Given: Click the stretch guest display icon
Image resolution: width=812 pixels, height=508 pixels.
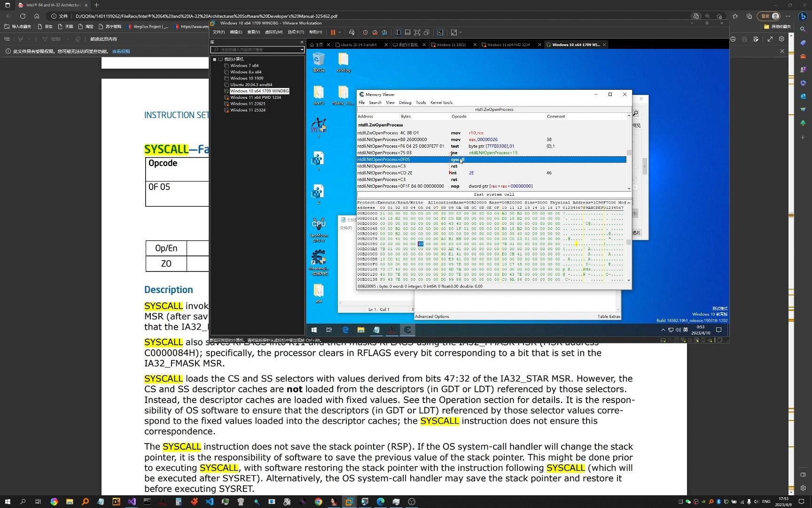Looking at the screenshot, I should click(453, 32).
